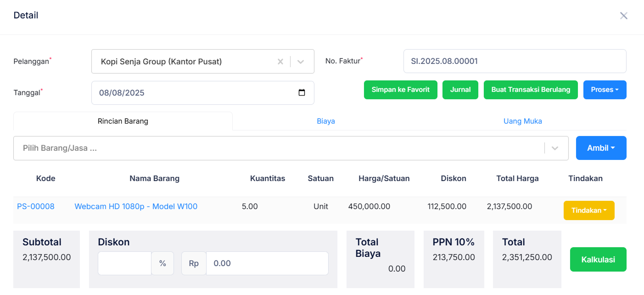Open the Jurnal view
Viewport: 644px width, 295px height.
(x=460, y=90)
